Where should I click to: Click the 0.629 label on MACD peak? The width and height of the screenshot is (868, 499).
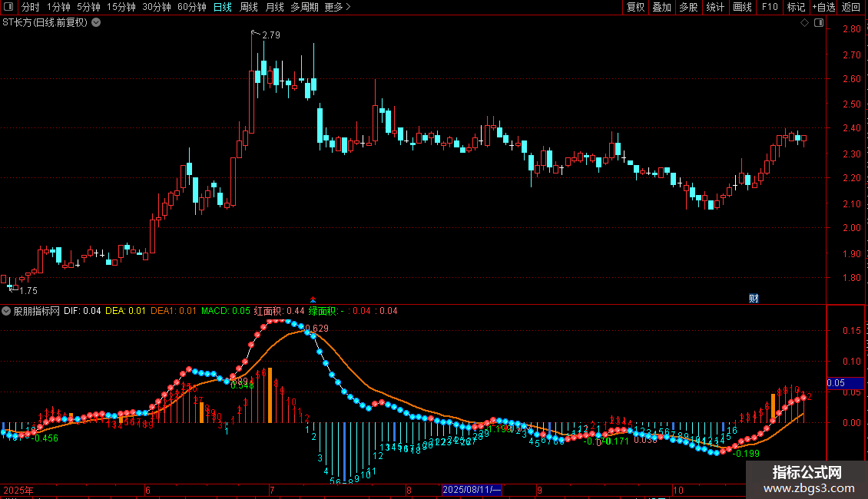point(317,329)
